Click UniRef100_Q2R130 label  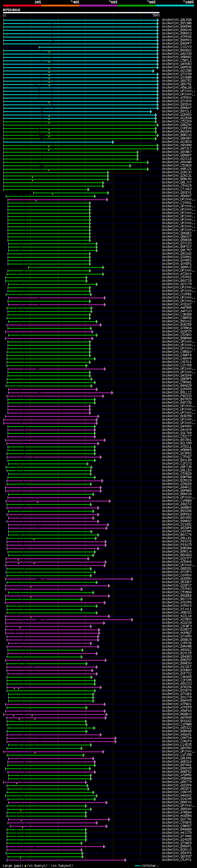click(x=177, y=172)
